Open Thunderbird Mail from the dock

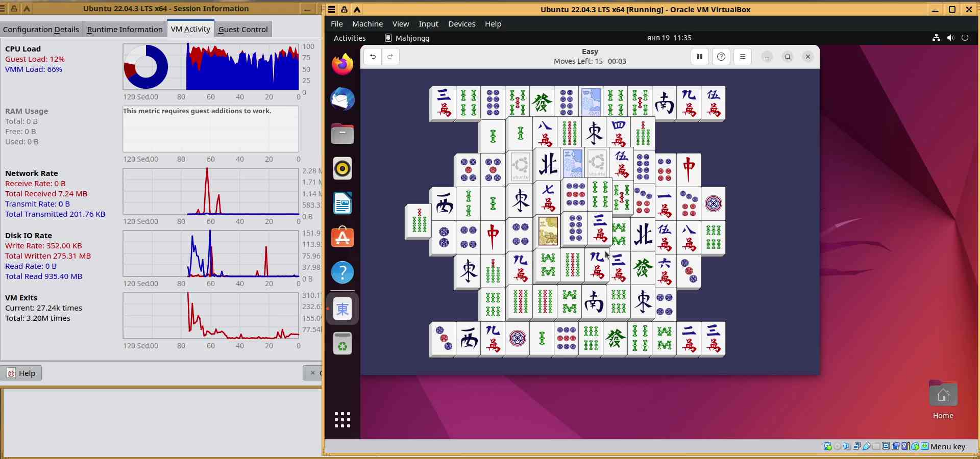click(x=342, y=99)
